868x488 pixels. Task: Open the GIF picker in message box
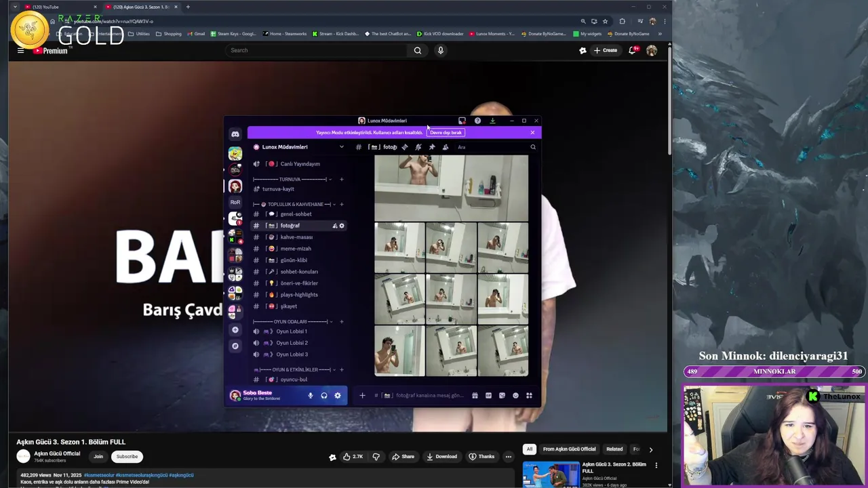(x=488, y=395)
